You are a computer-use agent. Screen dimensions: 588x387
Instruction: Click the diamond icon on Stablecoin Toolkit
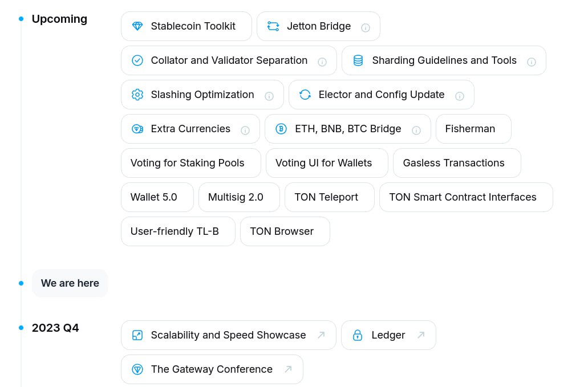coord(137,26)
